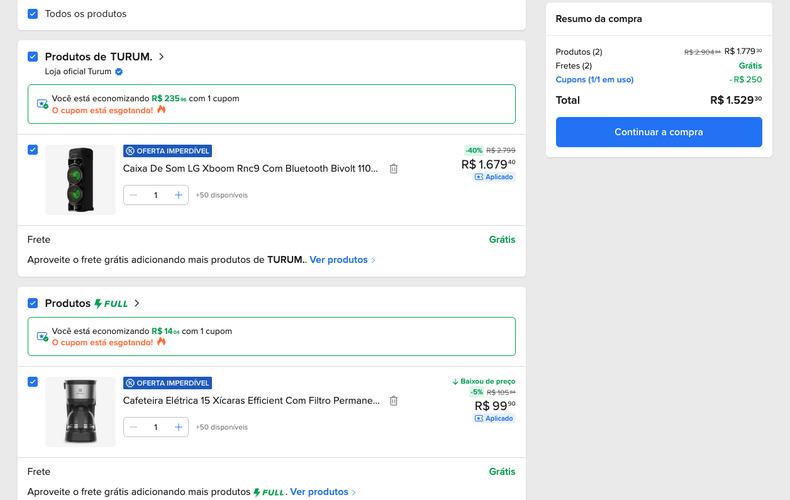Click the -40% discount label
Image resolution: width=790 pixels, height=500 pixels.
[x=474, y=150]
